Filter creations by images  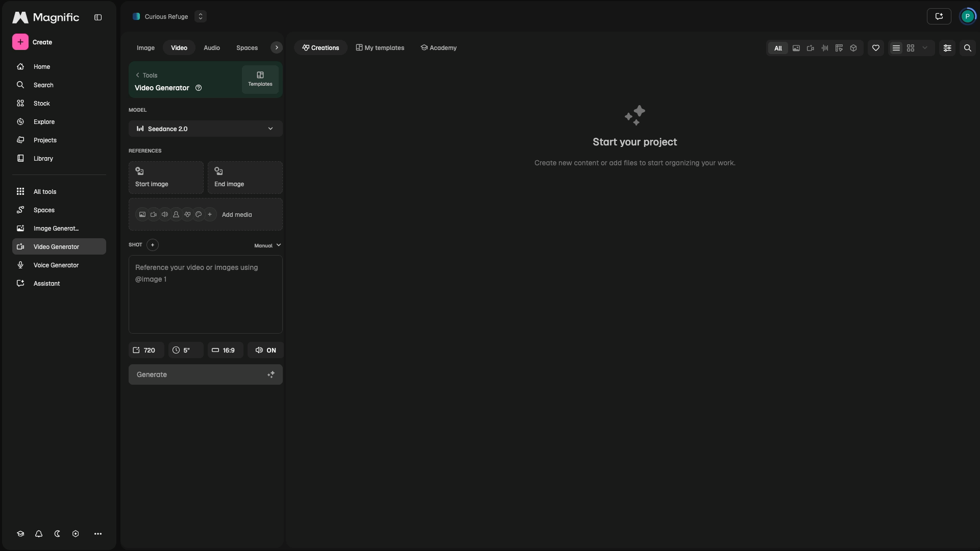point(796,48)
